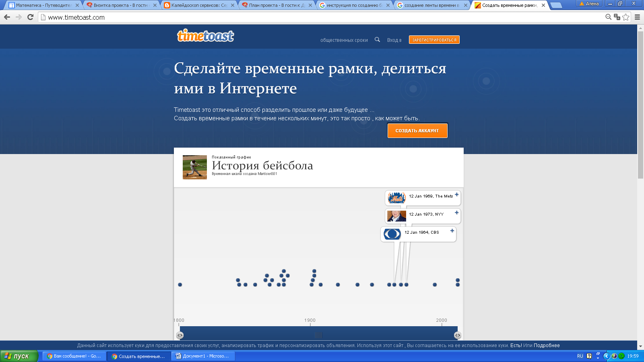The image size is (644, 362).
Task: Click the NYY event portrait thumbnail
Action: 396,216
